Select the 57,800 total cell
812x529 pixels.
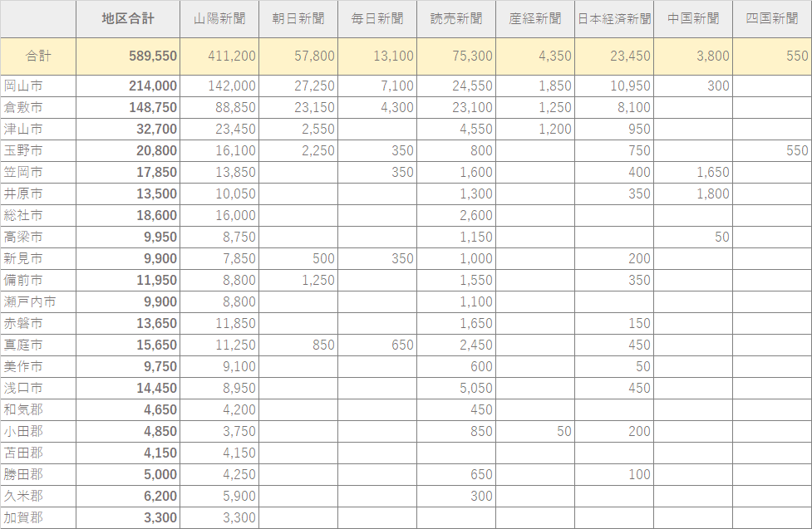click(298, 56)
